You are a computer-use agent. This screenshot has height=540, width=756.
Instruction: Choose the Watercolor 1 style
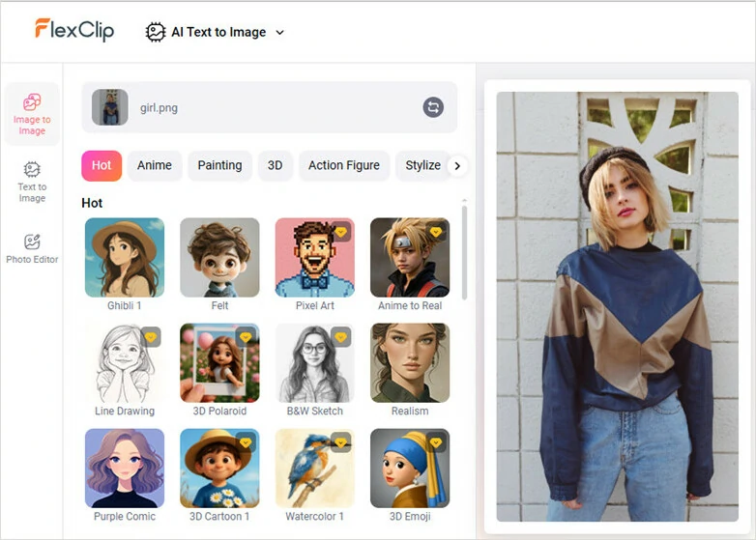coord(314,469)
